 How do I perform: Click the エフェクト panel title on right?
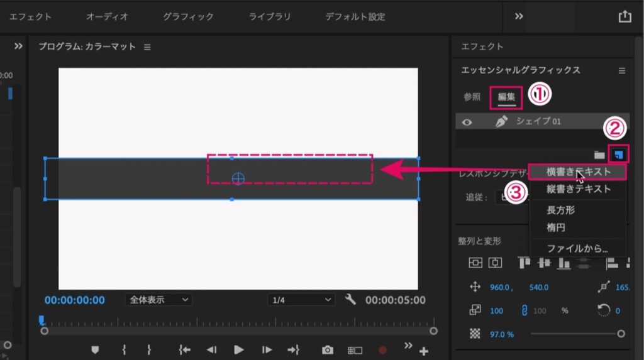[482, 46]
